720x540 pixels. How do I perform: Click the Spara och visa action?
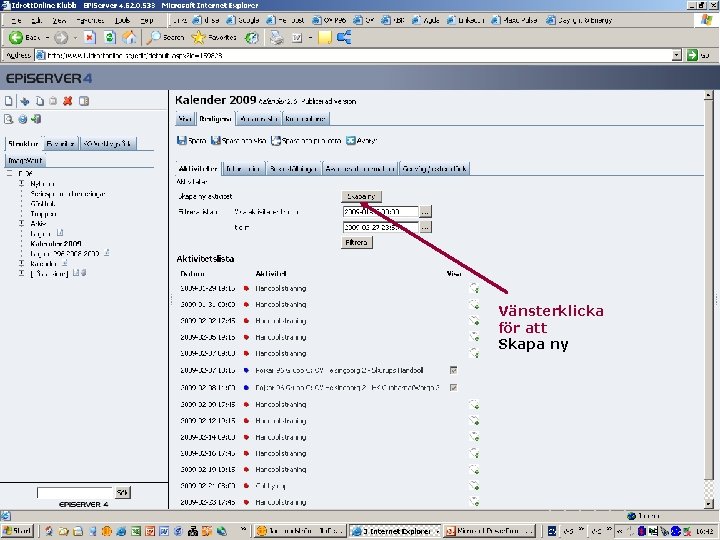click(x=238, y=141)
